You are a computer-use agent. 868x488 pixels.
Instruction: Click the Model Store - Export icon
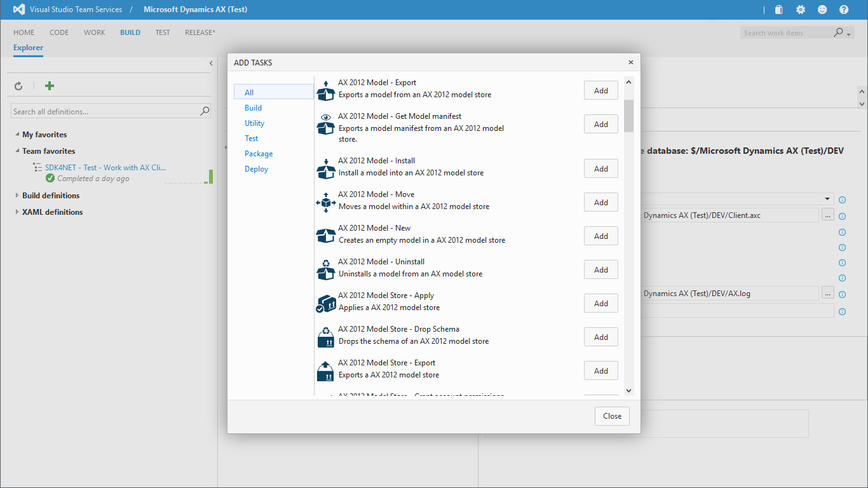point(325,370)
